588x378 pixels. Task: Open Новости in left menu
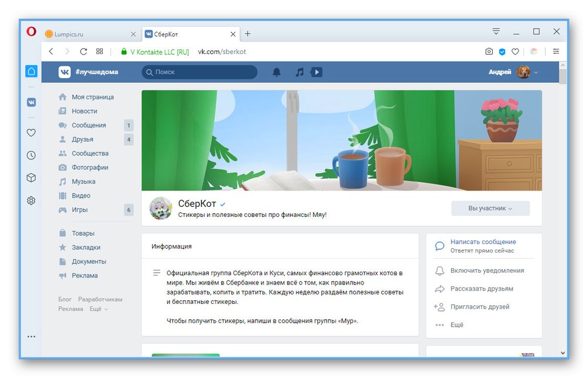[x=84, y=111]
